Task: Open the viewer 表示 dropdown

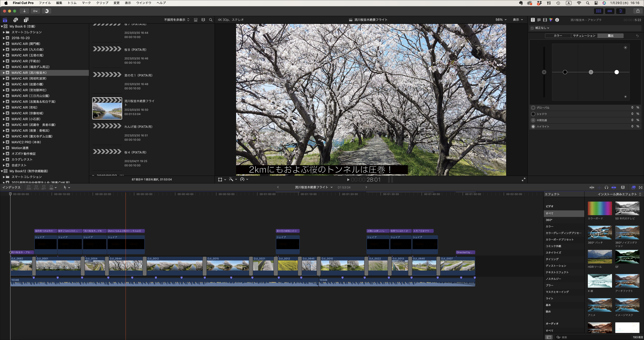Action: (518, 20)
